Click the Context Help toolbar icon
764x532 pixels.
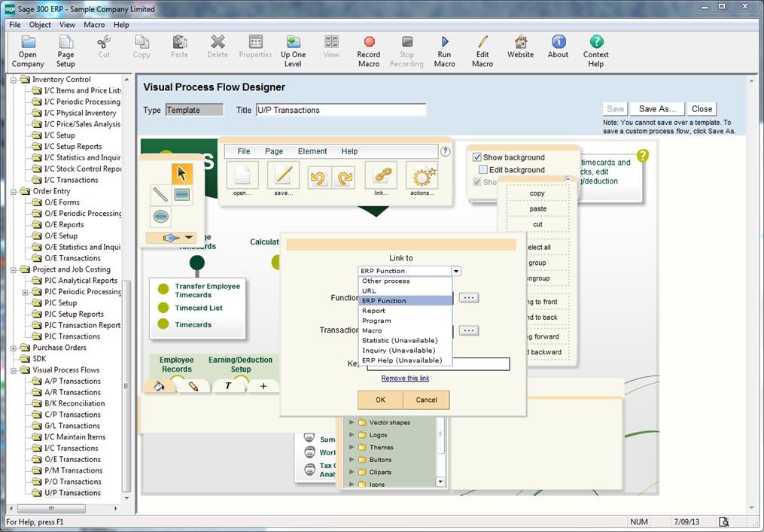pyautogui.click(x=596, y=51)
